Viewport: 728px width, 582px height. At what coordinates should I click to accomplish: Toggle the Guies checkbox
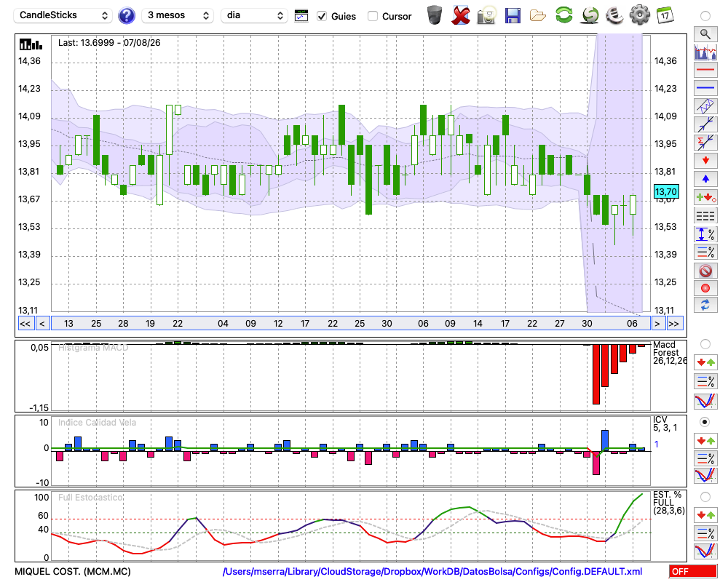coord(322,16)
